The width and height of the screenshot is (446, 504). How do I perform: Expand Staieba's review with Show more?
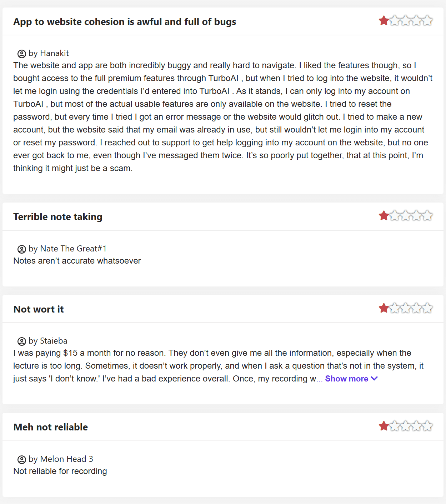coord(346,379)
